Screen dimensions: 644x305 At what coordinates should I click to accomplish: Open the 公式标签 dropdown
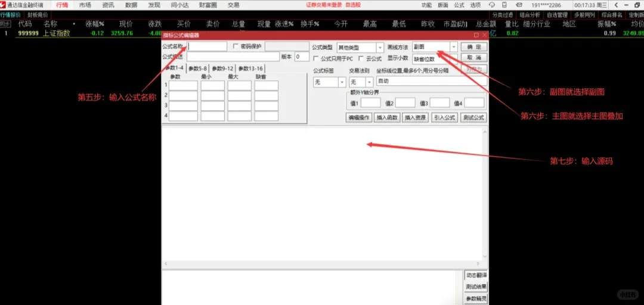(x=330, y=82)
